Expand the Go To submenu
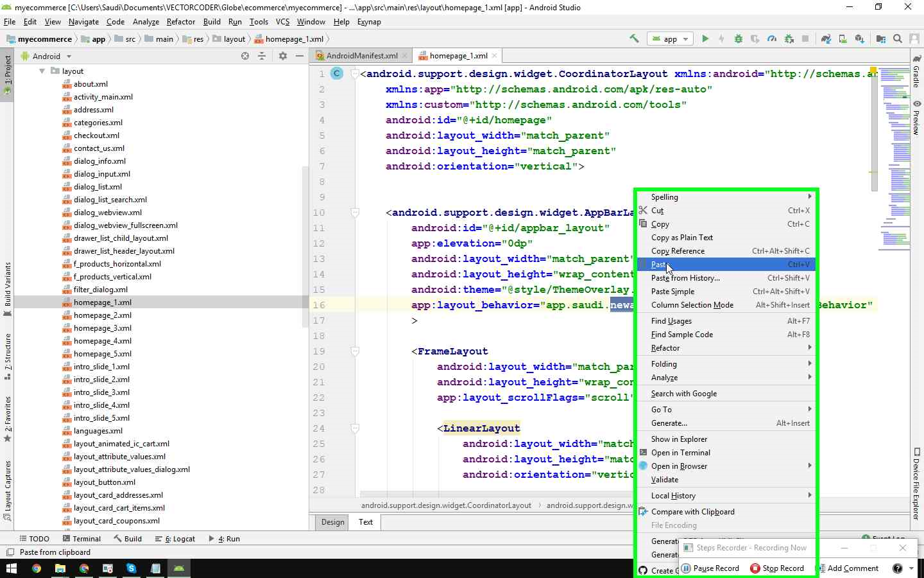The width and height of the screenshot is (924, 578). pos(726,410)
